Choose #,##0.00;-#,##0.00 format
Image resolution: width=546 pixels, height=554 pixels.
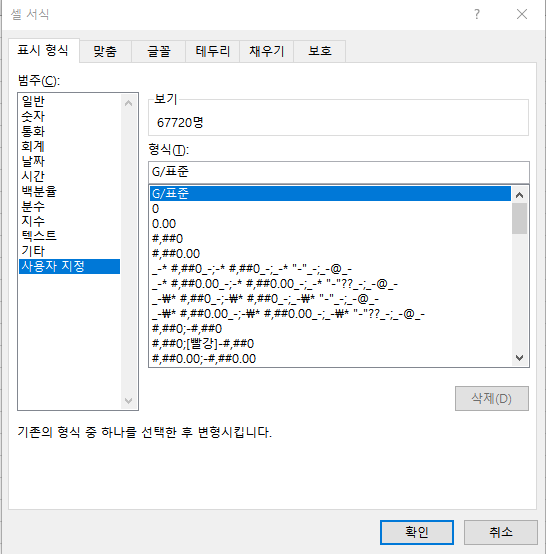click(x=330, y=359)
